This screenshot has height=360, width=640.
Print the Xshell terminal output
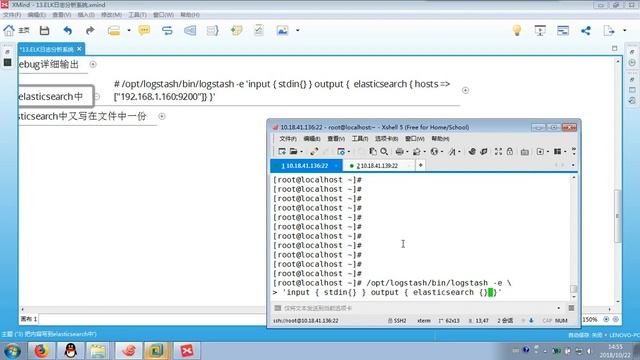tap(400, 151)
